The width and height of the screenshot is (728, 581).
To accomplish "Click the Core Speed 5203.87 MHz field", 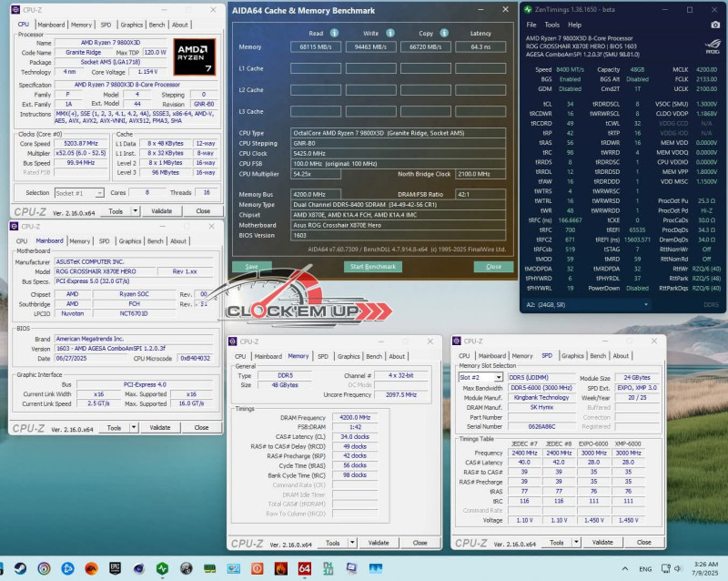I will [x=81, y=144].
